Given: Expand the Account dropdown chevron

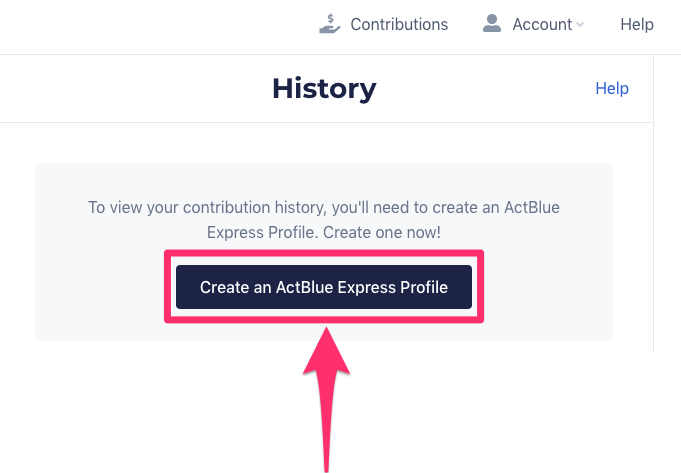Looking at the screenshot, I should coord(580,25).
